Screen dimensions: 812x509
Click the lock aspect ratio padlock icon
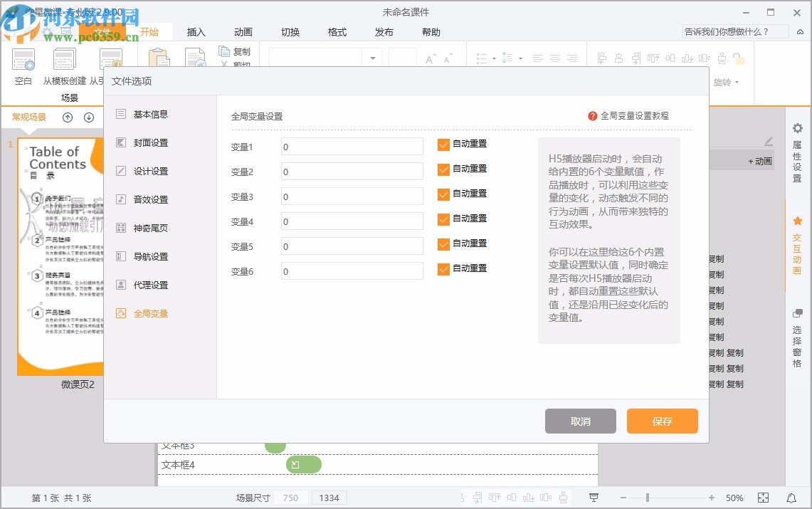coord(737,58)
